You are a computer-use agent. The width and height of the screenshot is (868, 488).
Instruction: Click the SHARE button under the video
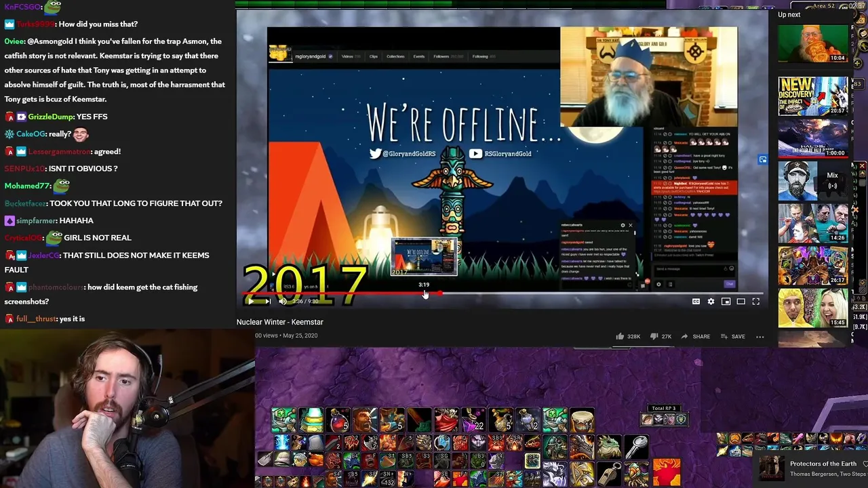pyautogui.click(x=695, y=336)
